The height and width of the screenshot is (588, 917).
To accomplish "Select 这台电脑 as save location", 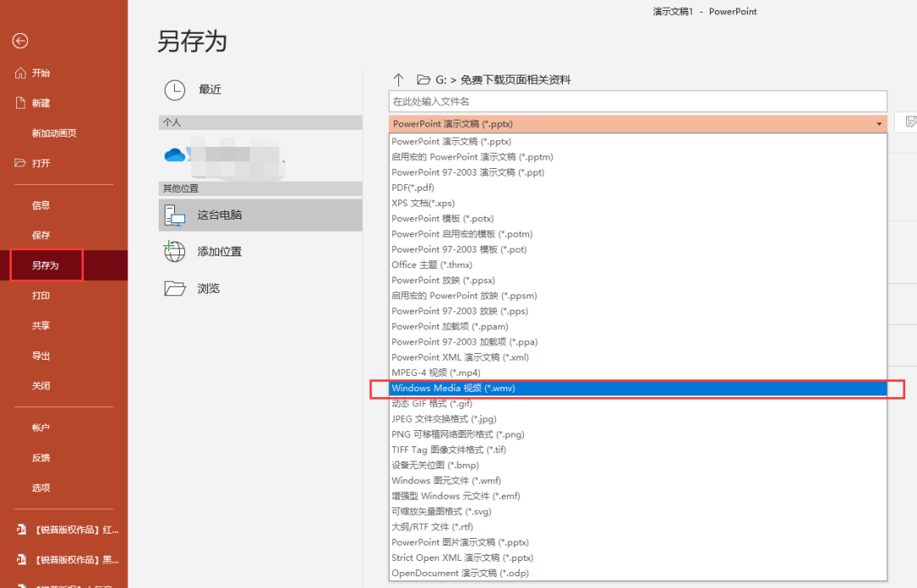I will click(261, 216).
